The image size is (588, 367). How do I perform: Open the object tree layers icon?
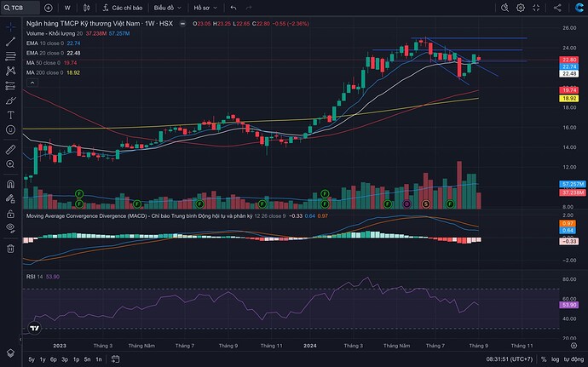10,353
